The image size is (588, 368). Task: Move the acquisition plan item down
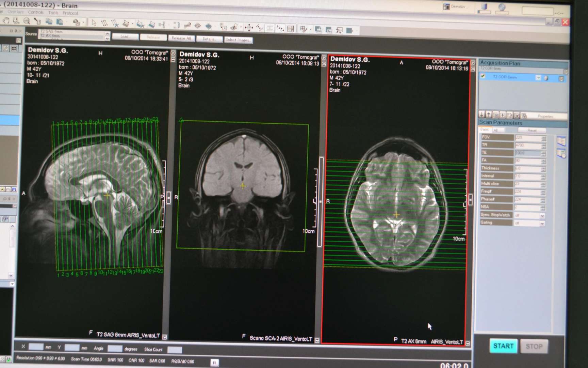coord(481,114)
